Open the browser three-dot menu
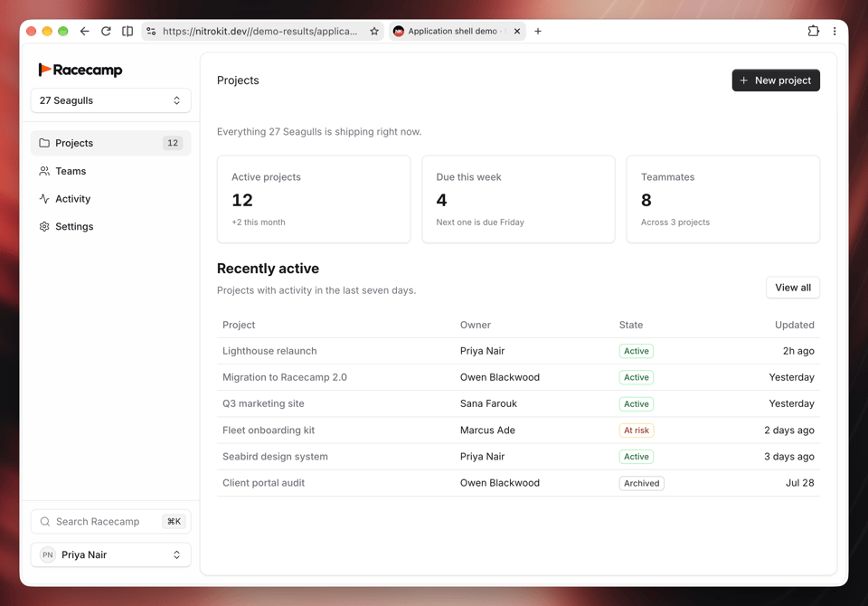868x606 pixels. [835, 31]
